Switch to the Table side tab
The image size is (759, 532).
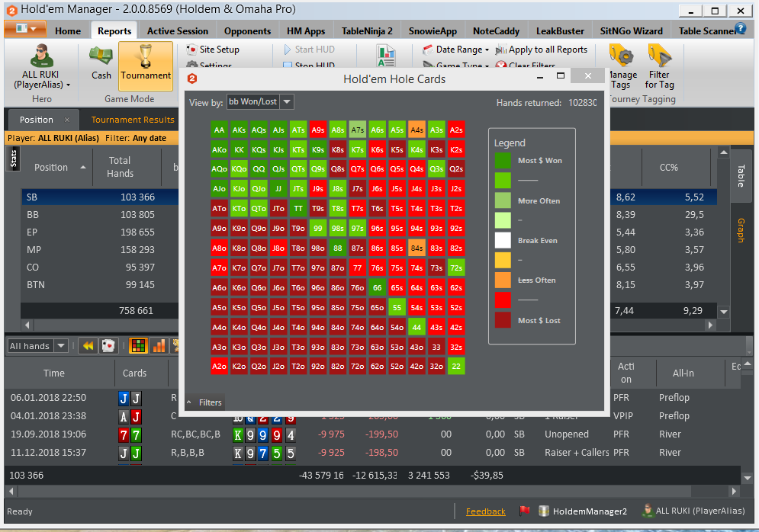point(741,175)
